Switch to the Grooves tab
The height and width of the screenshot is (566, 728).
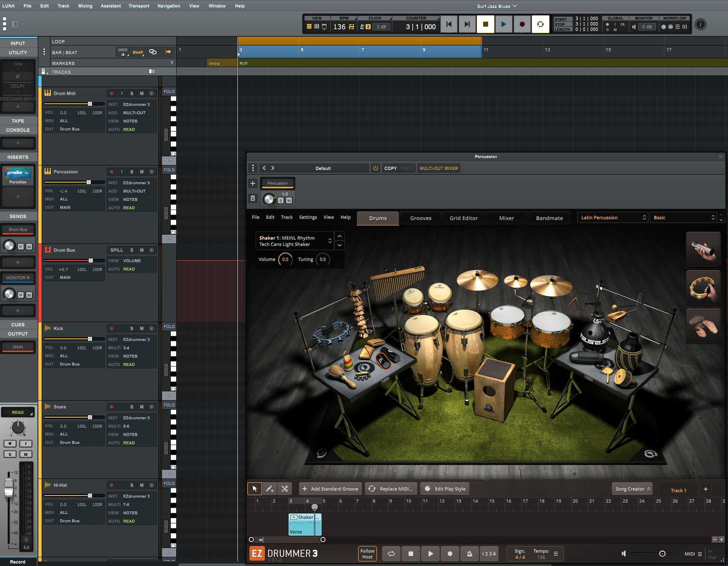coord(421,218)
